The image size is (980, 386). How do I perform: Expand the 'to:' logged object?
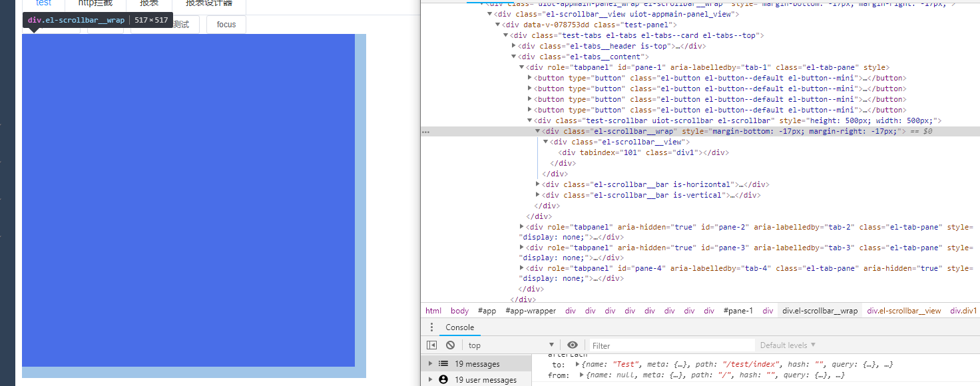577,364
